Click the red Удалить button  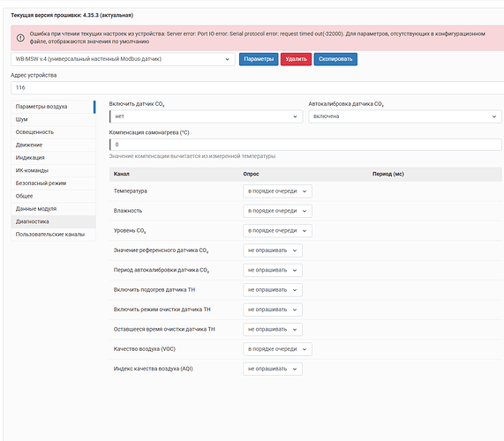pyautogui.click(x=296, y=59)
